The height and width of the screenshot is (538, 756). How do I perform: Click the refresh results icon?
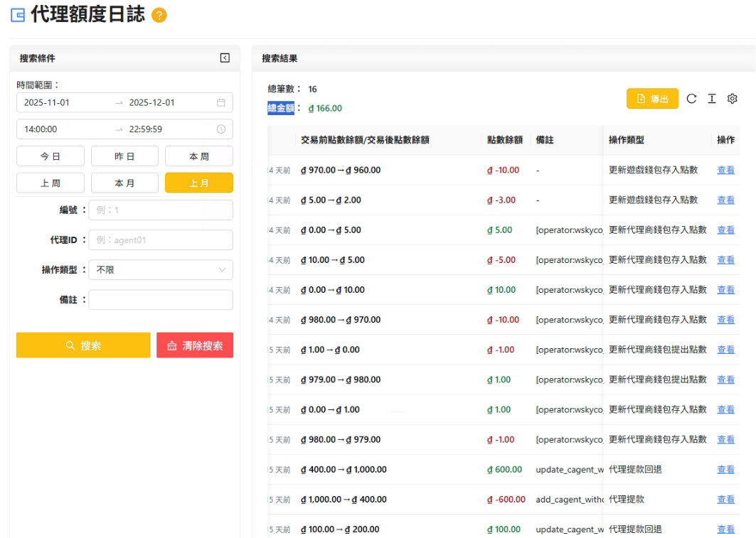click(x=691, y=99)
